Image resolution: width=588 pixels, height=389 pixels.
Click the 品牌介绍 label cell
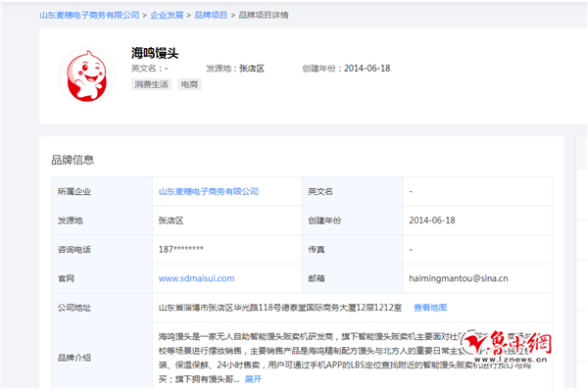pyautogui.click(x=102, y=356)
